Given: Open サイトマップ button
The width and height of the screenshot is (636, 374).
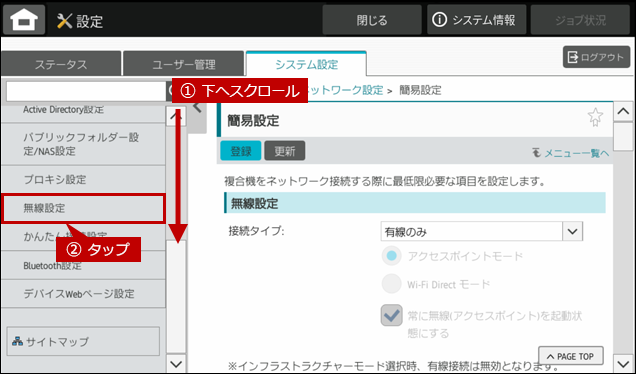Looking at the screenshot, I should click(x=83, y=342).
